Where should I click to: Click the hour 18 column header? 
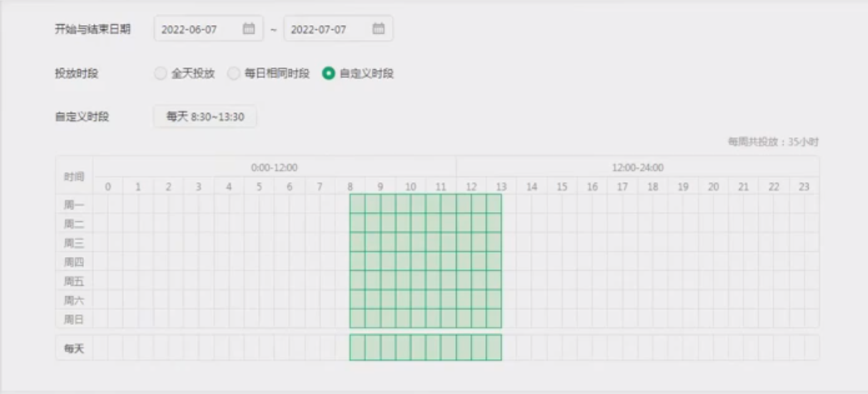point(652,187)
